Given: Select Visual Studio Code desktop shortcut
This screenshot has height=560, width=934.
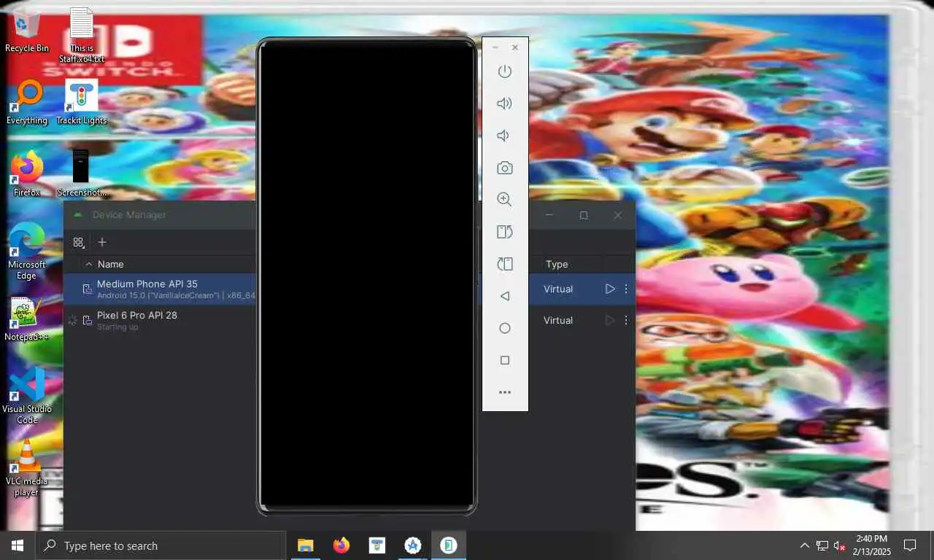Looking at the screenshot, I should pyautogui.click(x=27, y=396).
